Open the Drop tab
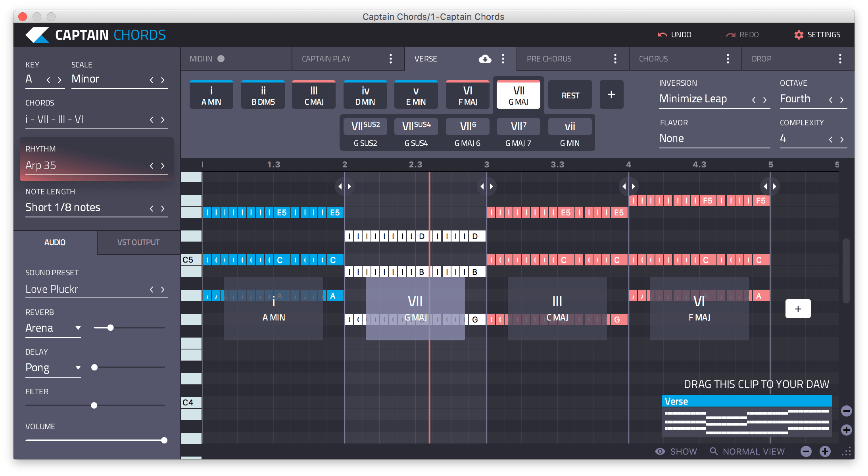Screen dimensions: 868x476 click(761, 59)
